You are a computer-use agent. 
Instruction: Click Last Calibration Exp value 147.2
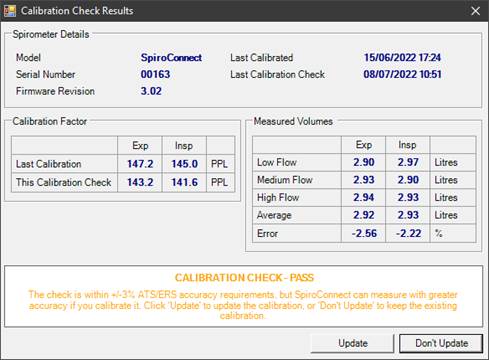point(140,164)
